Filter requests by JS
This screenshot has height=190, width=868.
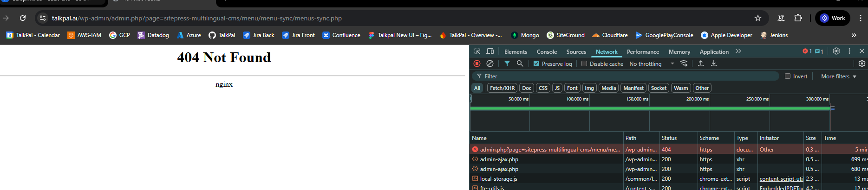(557, 88)
